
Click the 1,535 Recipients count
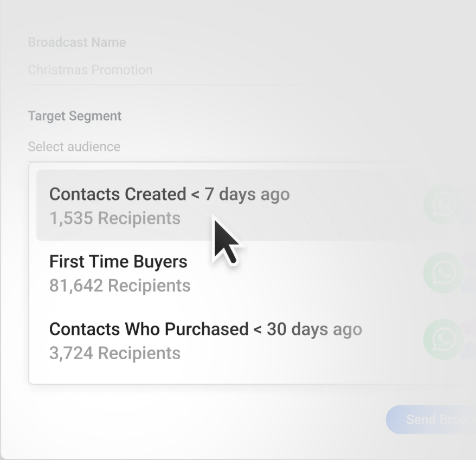coord(115,218)
